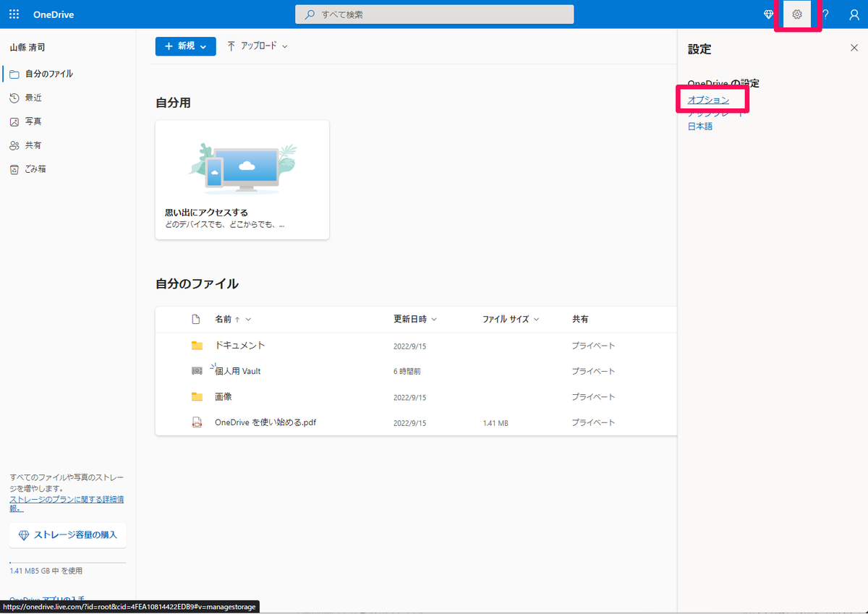Open the settings gear icon

[x=797, y=14]
